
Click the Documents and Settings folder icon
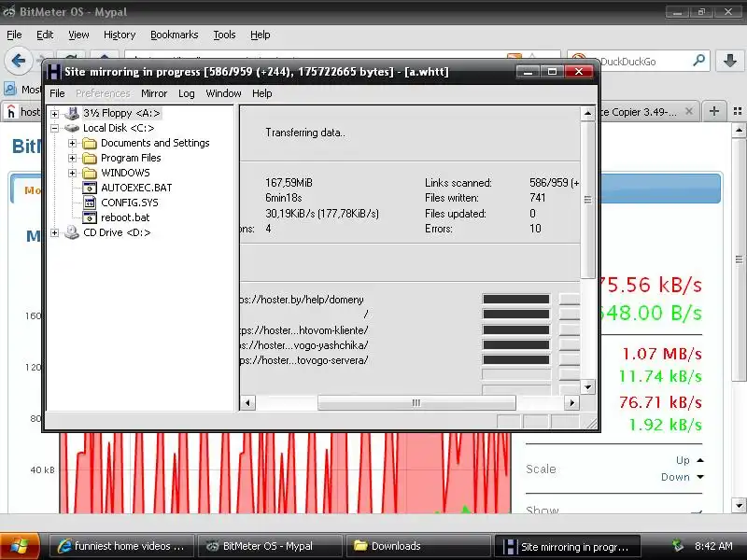point(90,143)
